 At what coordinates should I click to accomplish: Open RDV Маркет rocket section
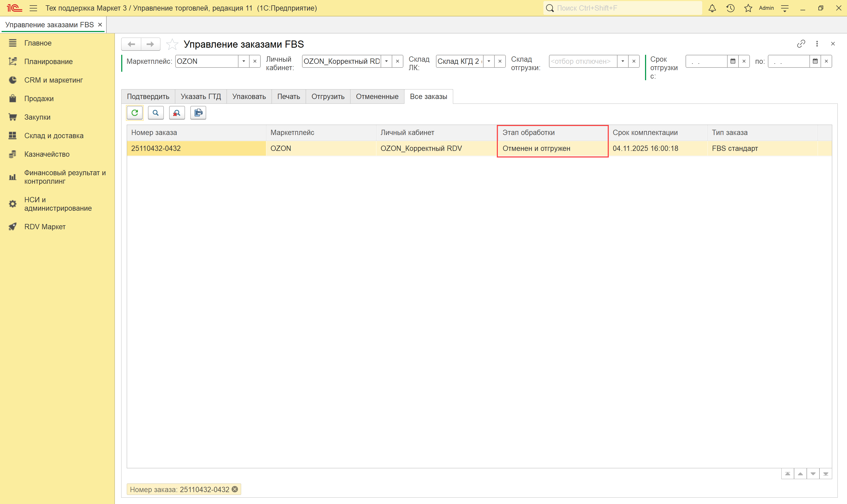44,227
